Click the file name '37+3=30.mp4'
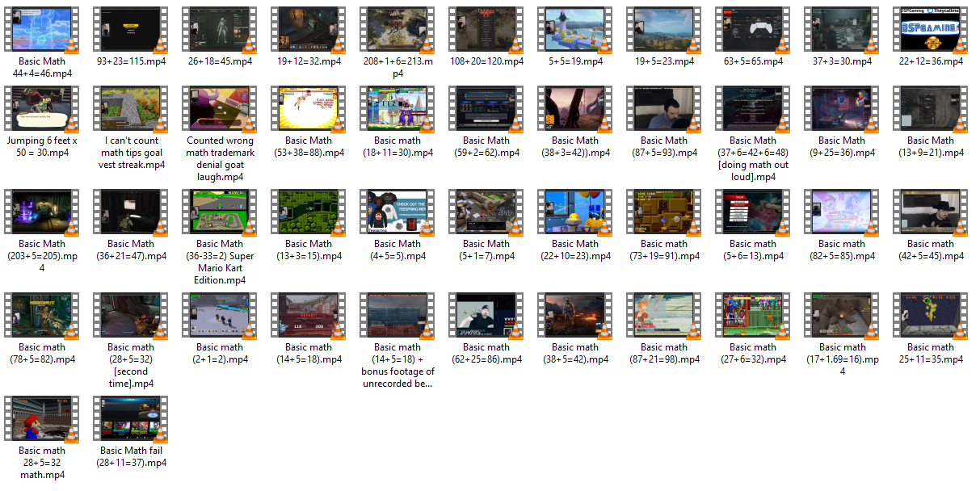 (x=842, y=61)
